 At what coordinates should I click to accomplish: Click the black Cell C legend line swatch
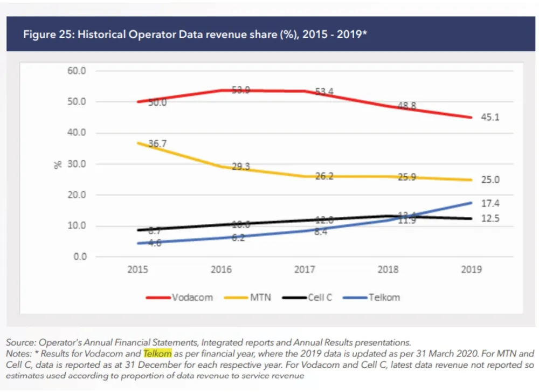(294, 298)
